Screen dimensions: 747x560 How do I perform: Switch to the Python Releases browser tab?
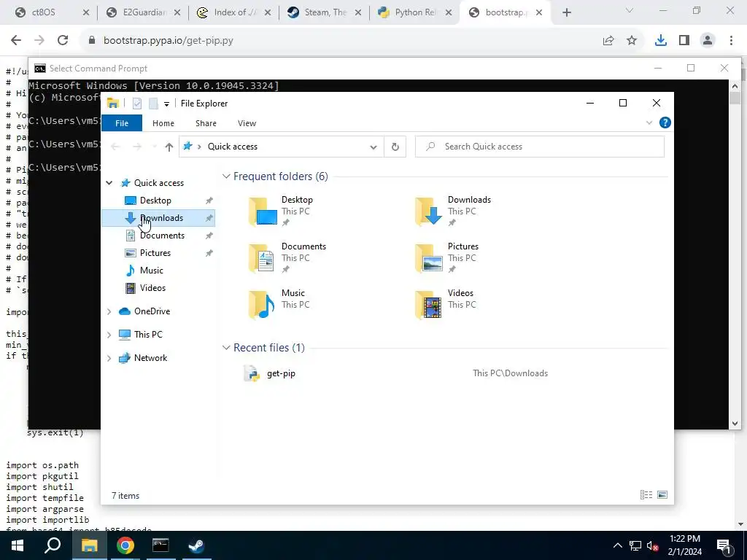click(414, 12)
